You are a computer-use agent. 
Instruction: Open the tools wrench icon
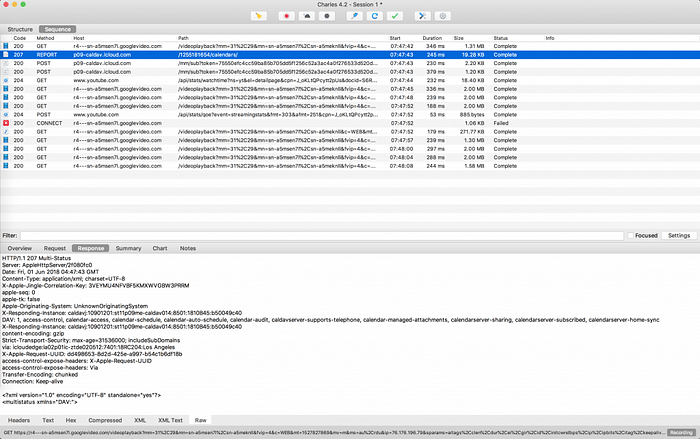[423, 16]
